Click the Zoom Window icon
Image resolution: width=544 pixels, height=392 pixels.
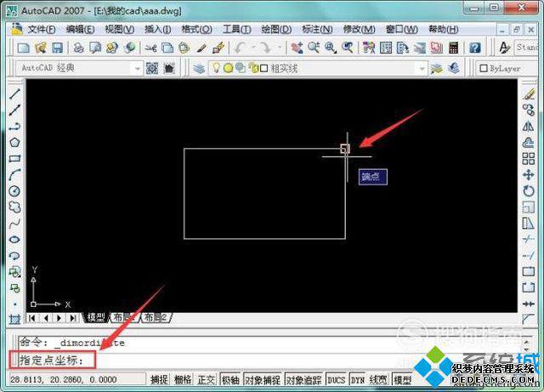(x=331, y=48)
